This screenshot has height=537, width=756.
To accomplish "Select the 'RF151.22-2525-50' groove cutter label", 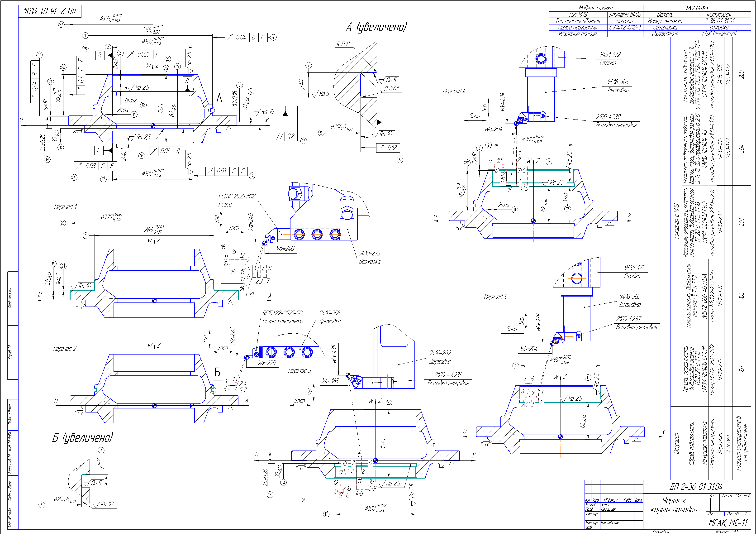I will coord(282,313).
